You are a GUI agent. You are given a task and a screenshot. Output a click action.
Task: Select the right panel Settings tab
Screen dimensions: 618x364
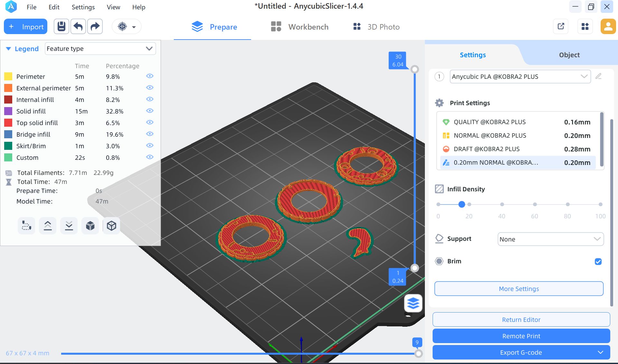coord(473,55)
